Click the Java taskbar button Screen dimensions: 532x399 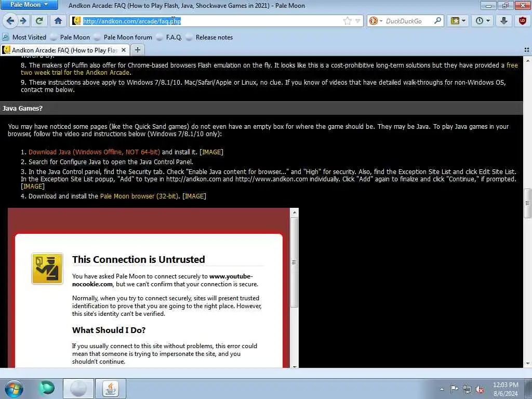click(x=111, y=389)
